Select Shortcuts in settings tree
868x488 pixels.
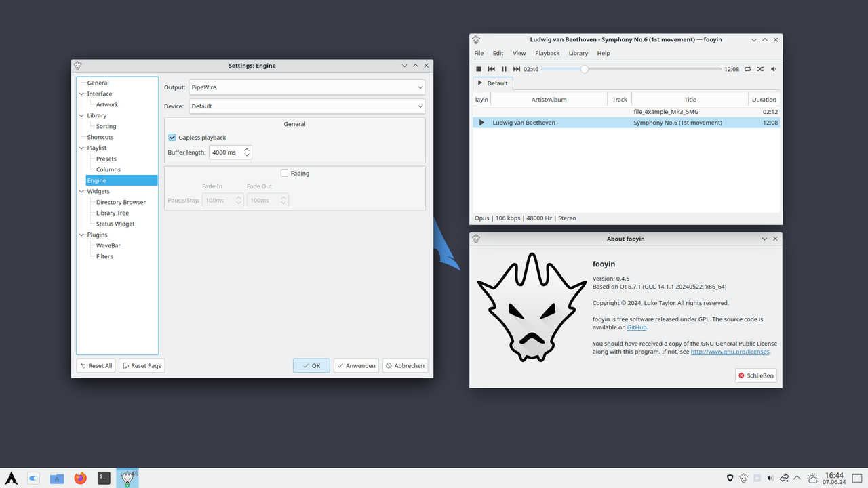pos(100,137)
